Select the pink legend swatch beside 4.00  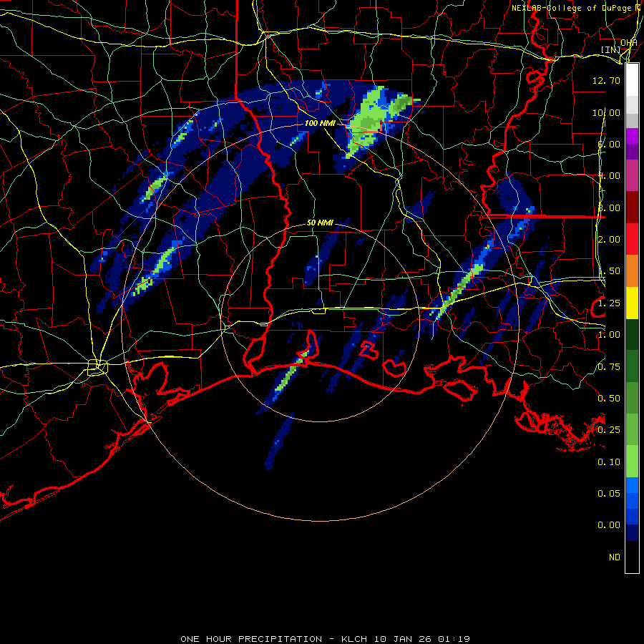tap(632, 175)
